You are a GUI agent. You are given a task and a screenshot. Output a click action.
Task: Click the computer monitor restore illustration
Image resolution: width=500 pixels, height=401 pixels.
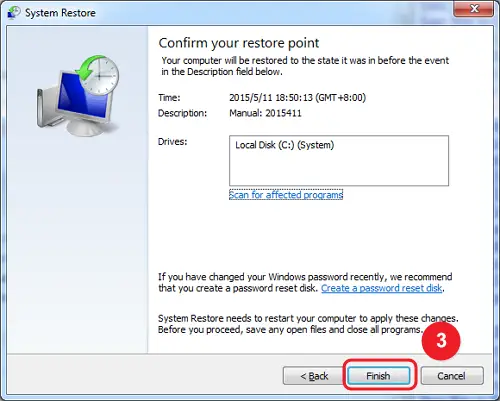pyautogui.click(x=77, y=96)
